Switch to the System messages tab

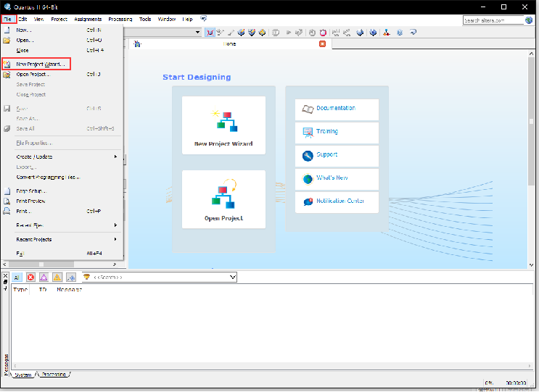coord(23,375)
